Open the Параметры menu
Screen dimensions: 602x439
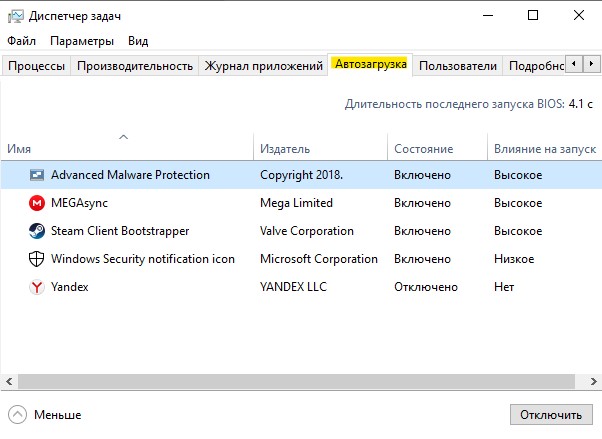click(x=82, y=41)
